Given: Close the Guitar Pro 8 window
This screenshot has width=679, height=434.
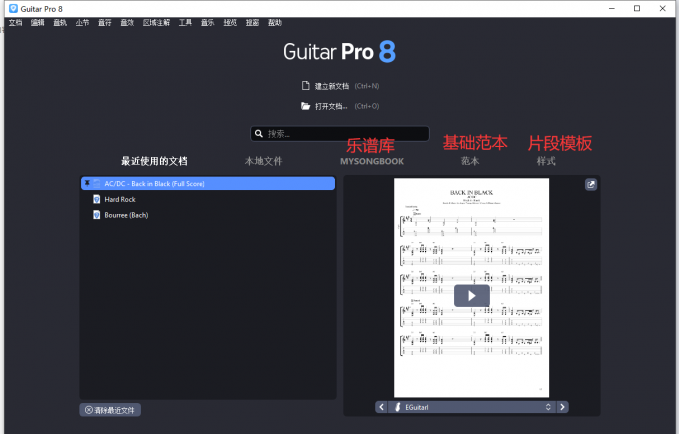Looking at the screenshot, I should 663,8.
